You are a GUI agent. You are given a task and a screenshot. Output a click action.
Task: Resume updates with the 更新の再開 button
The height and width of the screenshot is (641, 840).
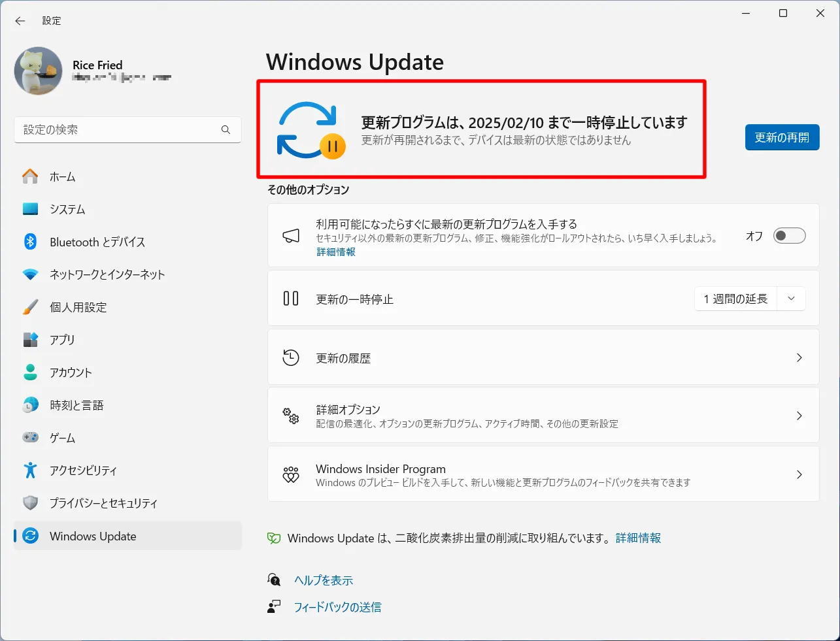[x=782, y=137]
